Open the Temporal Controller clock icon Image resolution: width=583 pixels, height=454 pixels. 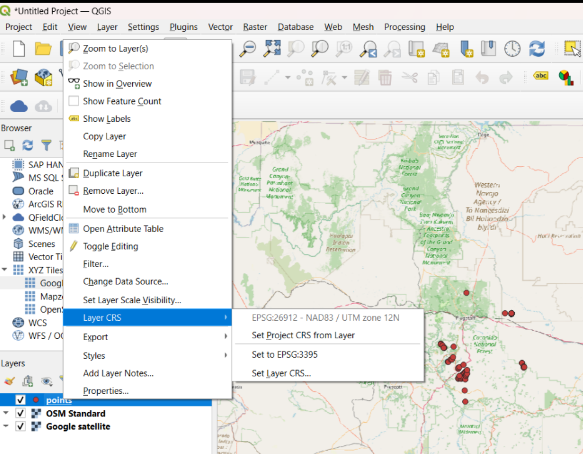click(512, 49)
